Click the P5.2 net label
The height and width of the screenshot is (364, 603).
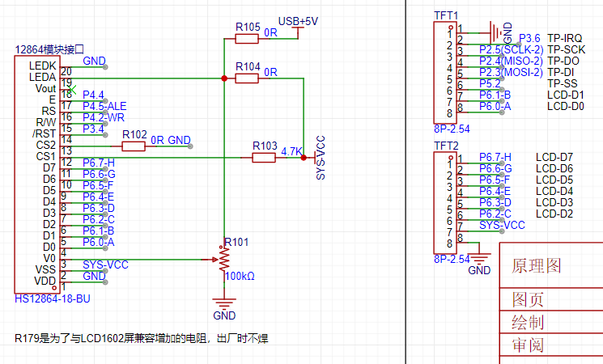(x=490, y=83)
